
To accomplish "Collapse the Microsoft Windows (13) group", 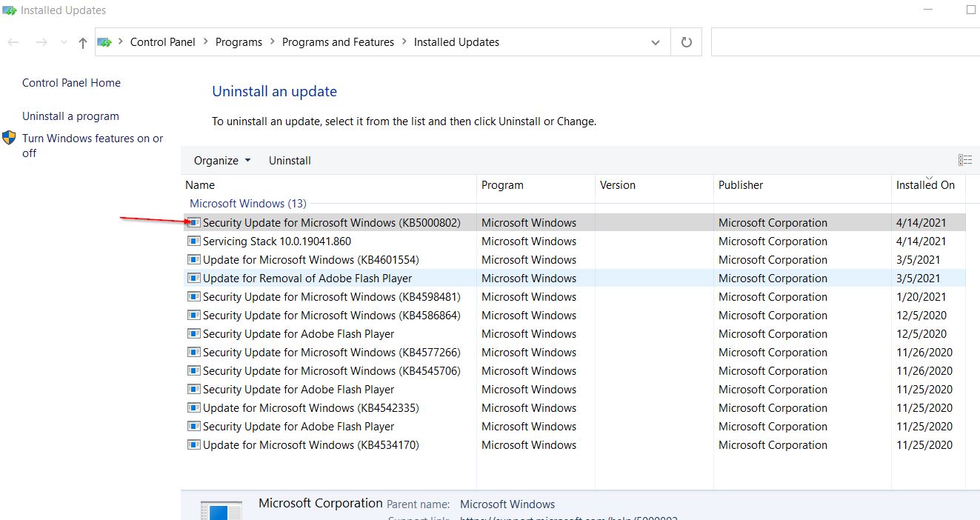I will pos(248,203).
